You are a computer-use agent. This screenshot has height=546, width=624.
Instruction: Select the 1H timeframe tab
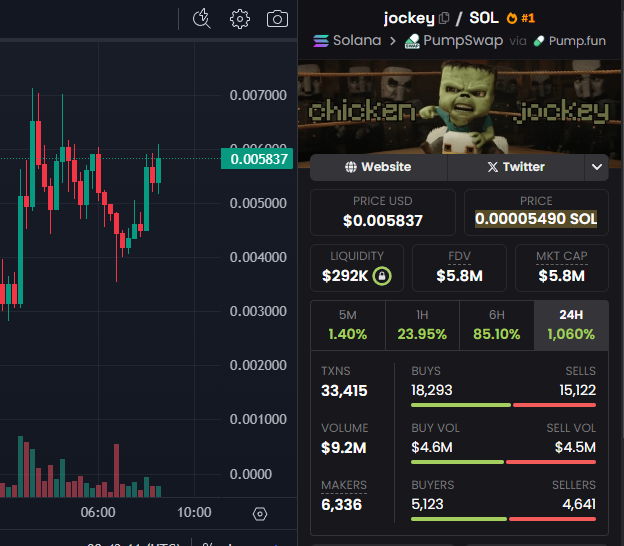coord(422,325)
